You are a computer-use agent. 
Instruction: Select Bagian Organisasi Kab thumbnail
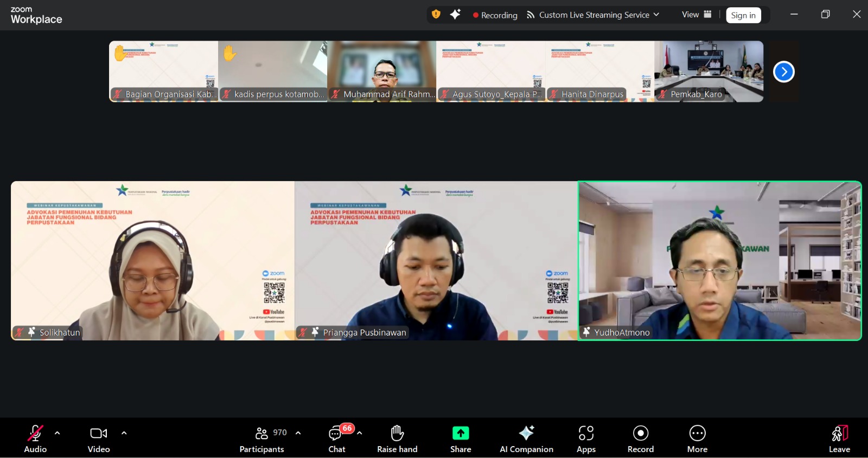pos(164,72)
